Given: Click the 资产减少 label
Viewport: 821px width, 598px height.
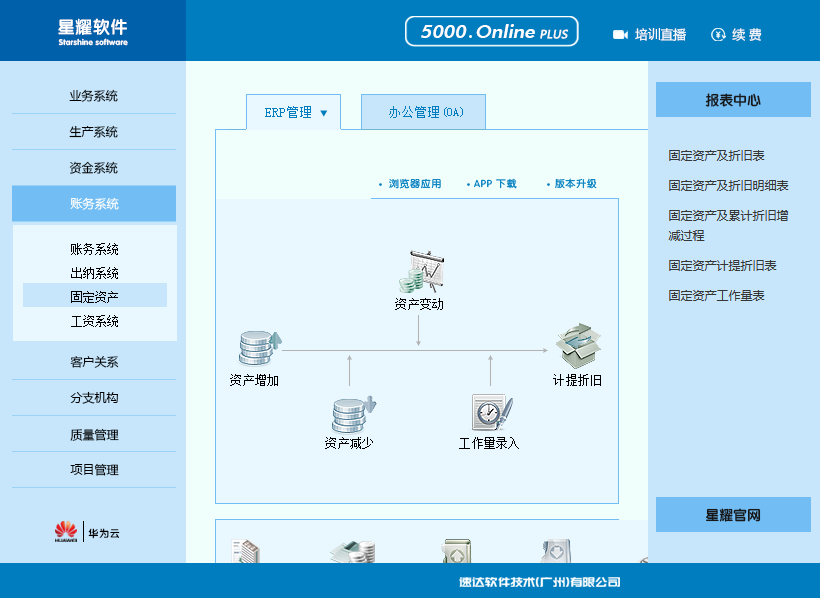Looking at the screenshot, I should point(349,443).
